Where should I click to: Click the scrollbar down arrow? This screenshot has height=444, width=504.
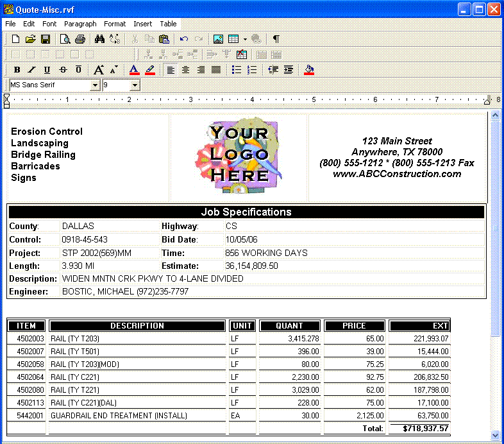(495, 435)
